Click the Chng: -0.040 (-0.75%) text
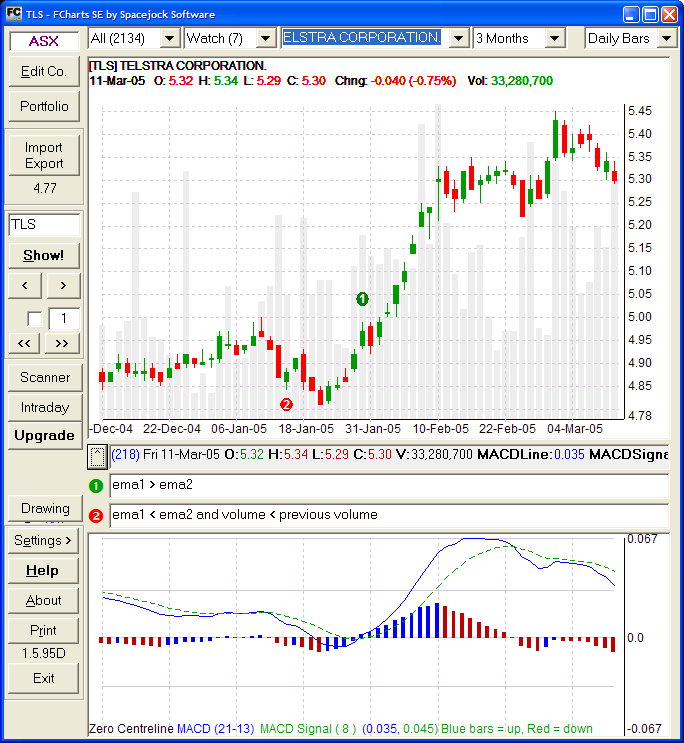The height and width of the screenshot is (743, 684). (x=395, y=81)
